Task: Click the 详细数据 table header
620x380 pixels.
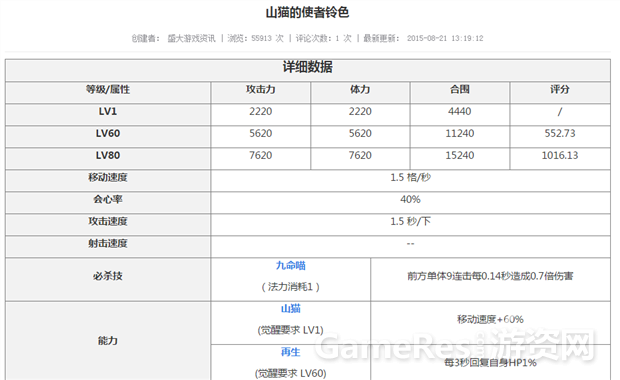Action: click(x=308, y=67)
